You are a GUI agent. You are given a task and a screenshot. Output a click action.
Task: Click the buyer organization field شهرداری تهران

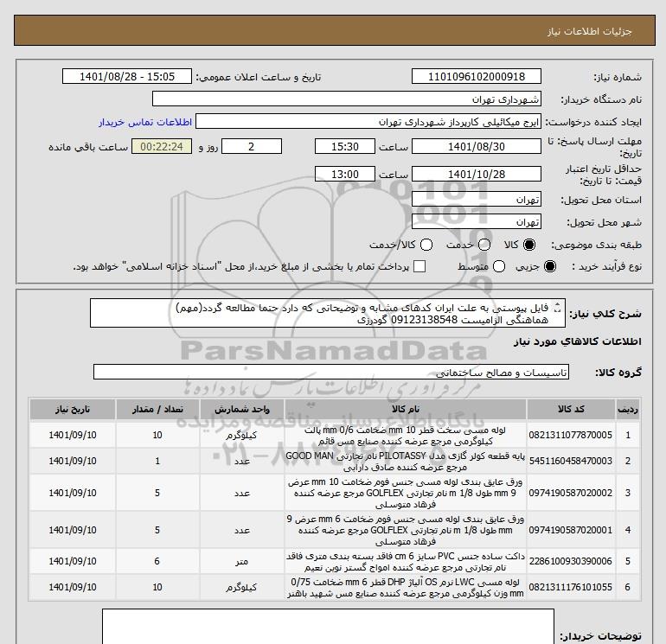(x=347, y=99)
